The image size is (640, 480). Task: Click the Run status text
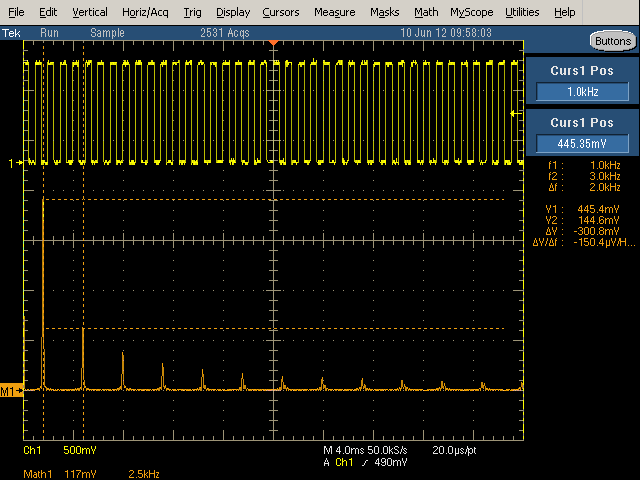coord(49,33)
